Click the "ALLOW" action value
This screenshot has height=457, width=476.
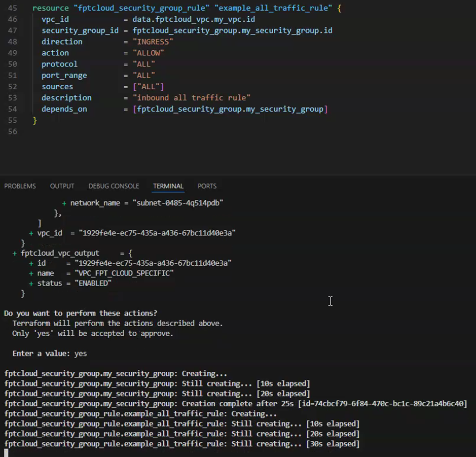149,53
